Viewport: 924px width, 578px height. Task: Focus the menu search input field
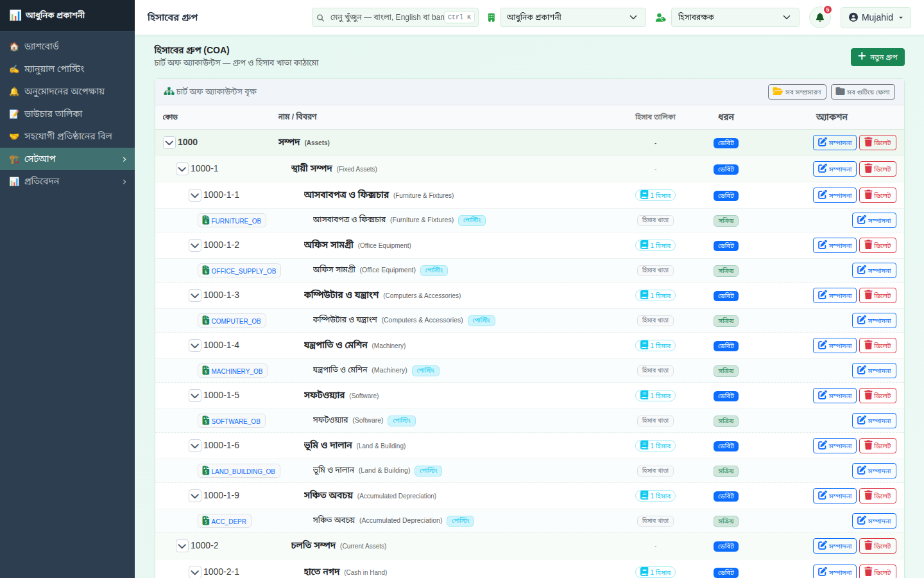pyautogui.click(x=395, y=17)
